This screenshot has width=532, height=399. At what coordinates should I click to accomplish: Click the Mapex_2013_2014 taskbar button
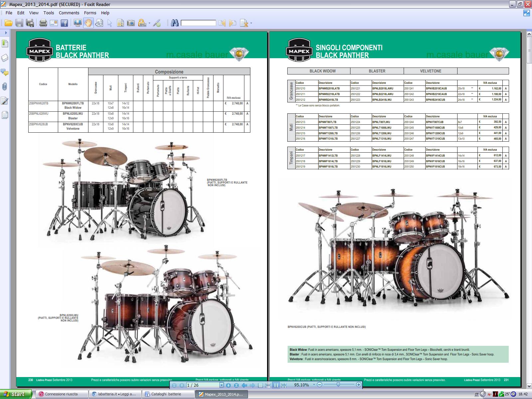click(x=222, y=394)
